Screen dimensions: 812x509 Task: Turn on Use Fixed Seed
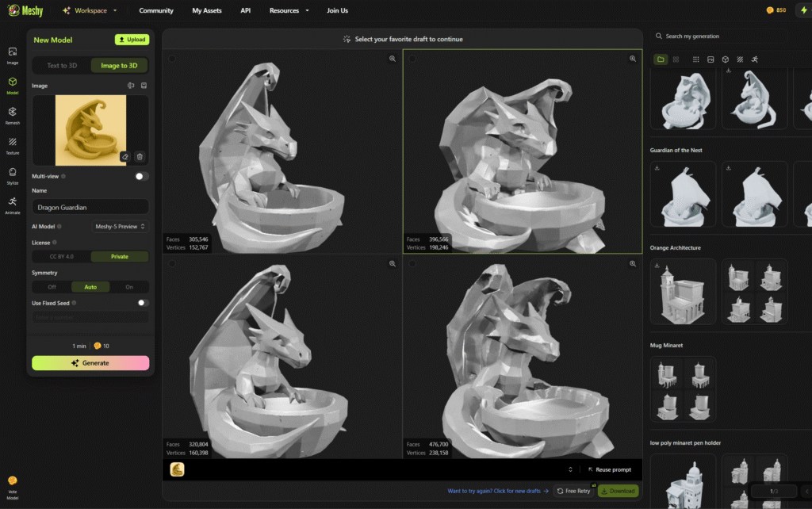143,303
